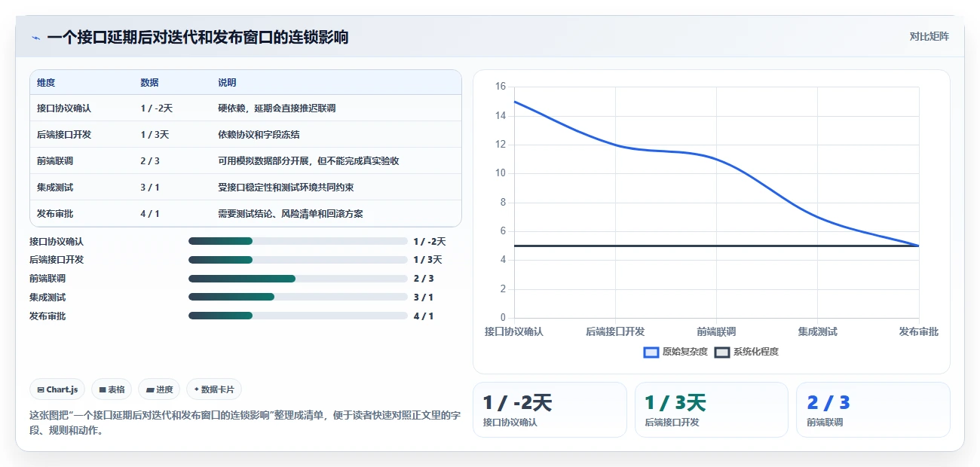Toggle the 系统化程度 legend entry
The height and width of the screenshot is (467, 980).
pyautogui.click(x=746, y=352)
